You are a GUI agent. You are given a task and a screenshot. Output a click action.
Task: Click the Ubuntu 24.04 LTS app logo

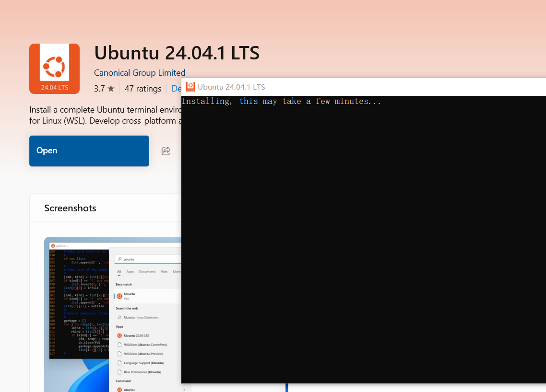(54, 69)
